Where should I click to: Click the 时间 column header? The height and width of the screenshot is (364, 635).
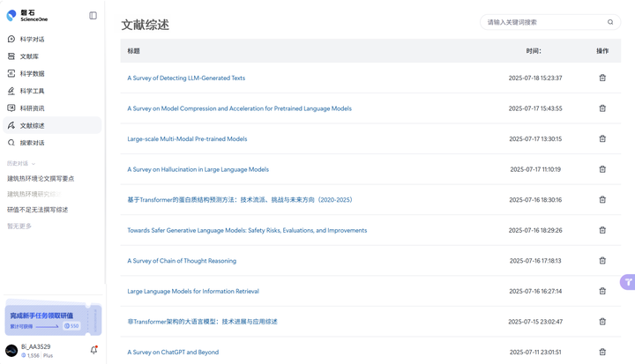(534, 51)
